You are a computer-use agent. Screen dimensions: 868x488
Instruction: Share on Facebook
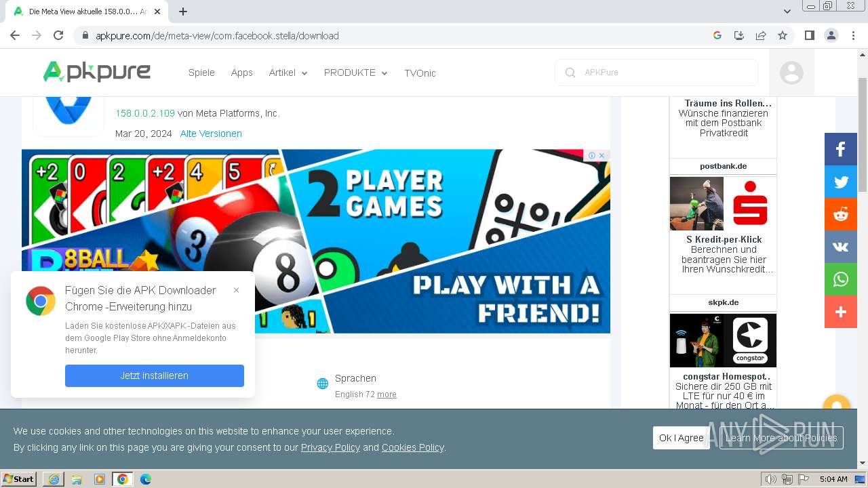(841, 149)
